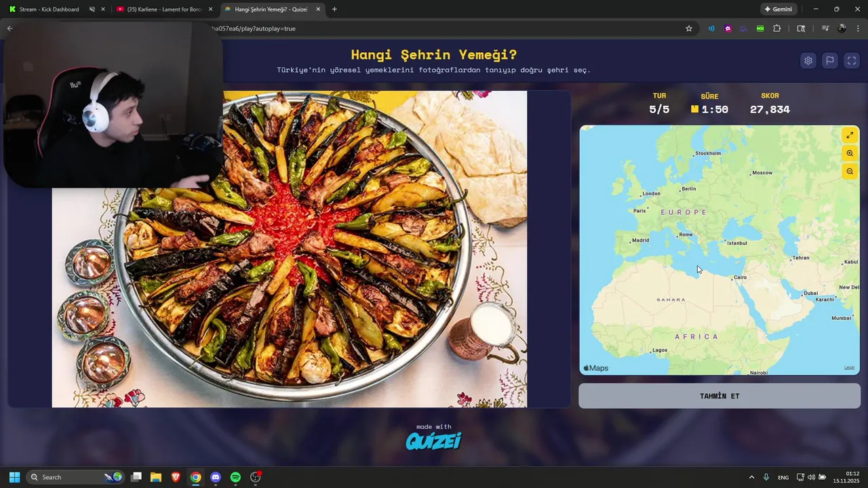Zoom out on the map
The height and width of the screenshot is (488, 868).
point(850,171)
